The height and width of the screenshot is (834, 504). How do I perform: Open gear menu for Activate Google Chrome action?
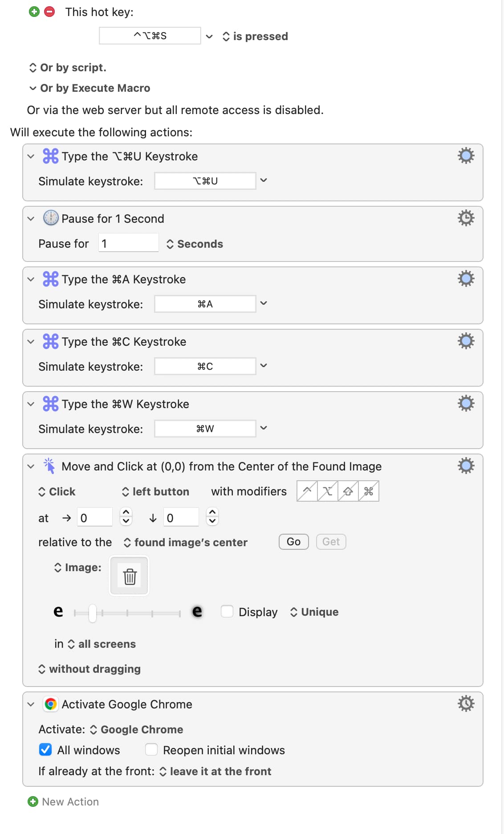(466, 704)
